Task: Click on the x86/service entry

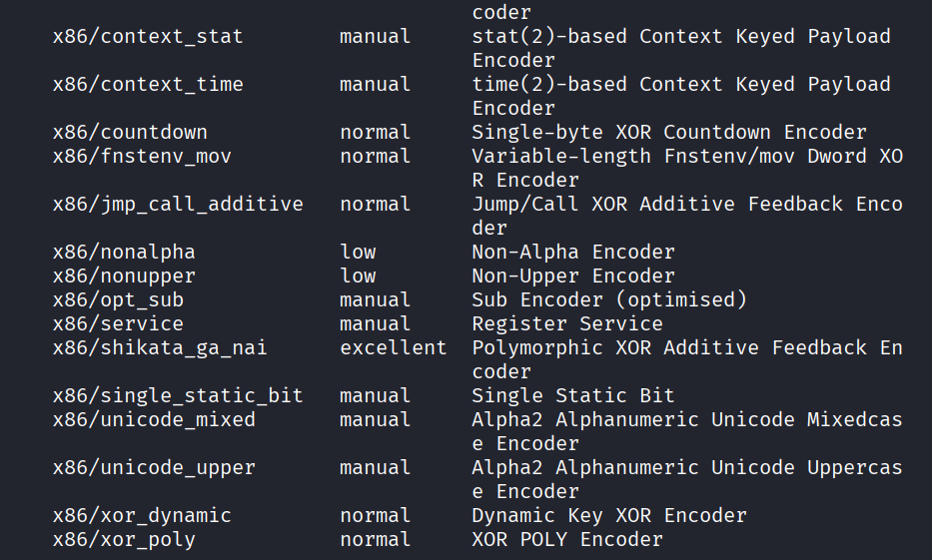Action: (118, 323)
